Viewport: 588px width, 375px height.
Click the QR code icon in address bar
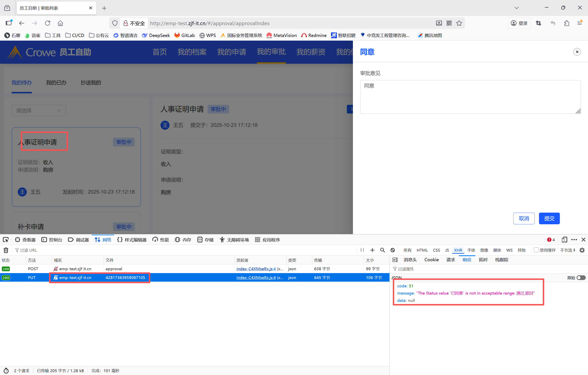coord(449,23)
